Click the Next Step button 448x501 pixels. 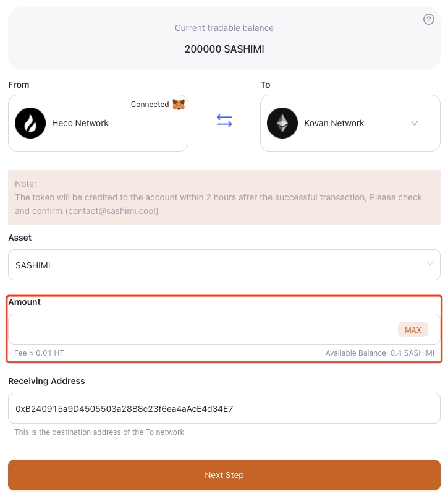224,475
